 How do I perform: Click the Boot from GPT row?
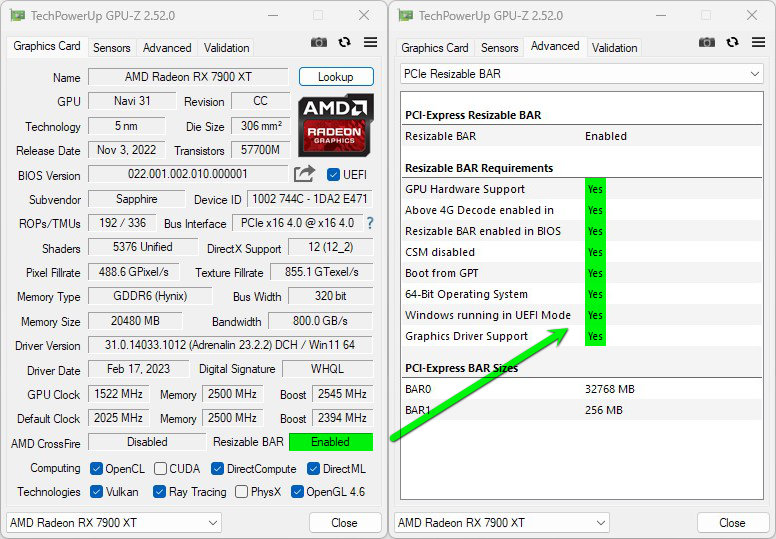tap(582, 273)
